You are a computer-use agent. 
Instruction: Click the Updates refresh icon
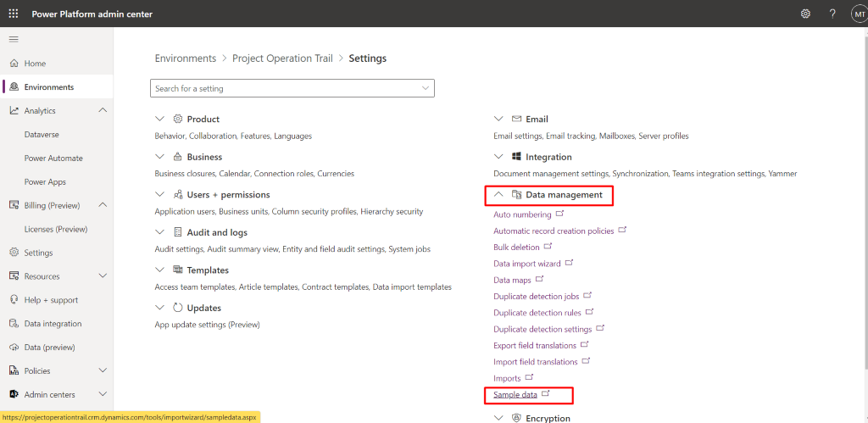(178, 307)
